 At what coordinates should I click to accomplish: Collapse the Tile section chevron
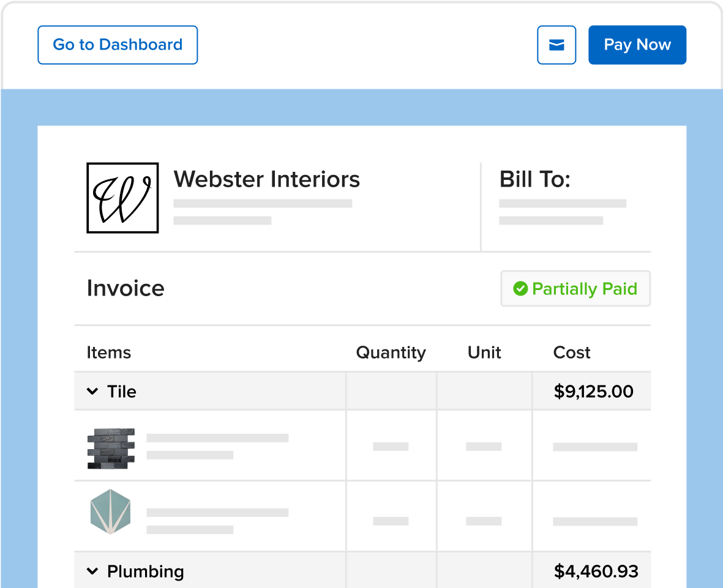click(92, 391)
